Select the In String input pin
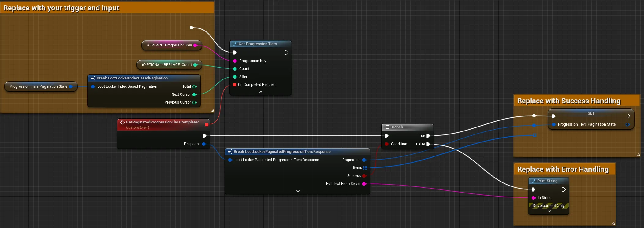The height and width of the screenshot is (228, 644). (534, 198)
